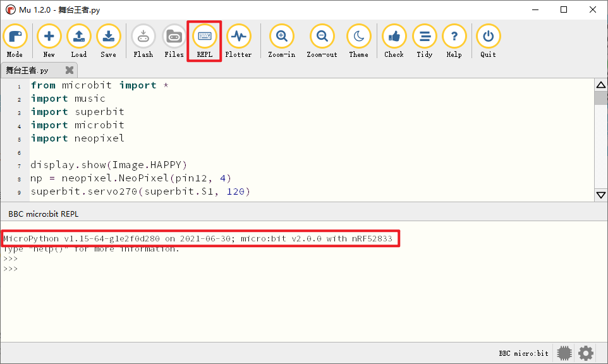This screenshot has width=608, height=364.
Task: Open the Files panel
Action: (174, 40)
